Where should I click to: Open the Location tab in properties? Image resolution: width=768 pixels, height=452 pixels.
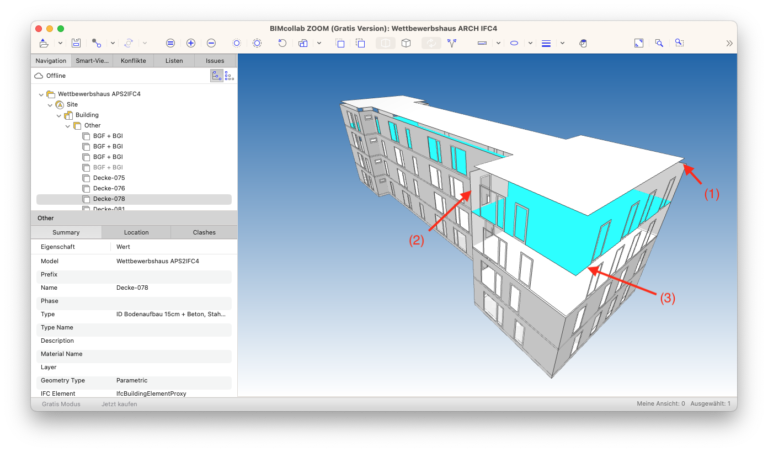[136, 232]
